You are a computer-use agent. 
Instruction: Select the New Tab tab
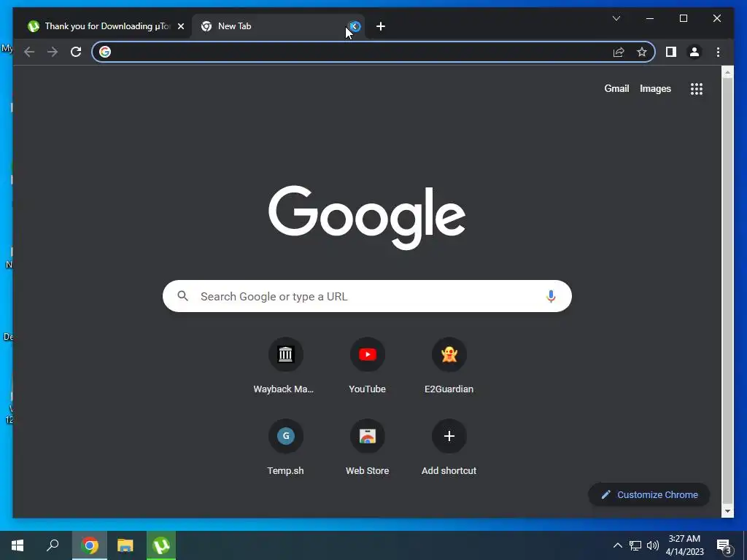pos(278,26)
